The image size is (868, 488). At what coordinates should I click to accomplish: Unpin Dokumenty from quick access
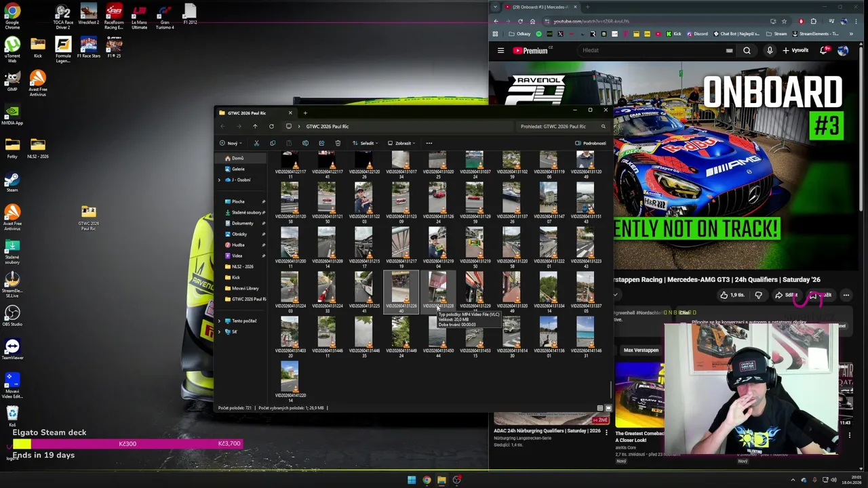[x=263, y=223]
